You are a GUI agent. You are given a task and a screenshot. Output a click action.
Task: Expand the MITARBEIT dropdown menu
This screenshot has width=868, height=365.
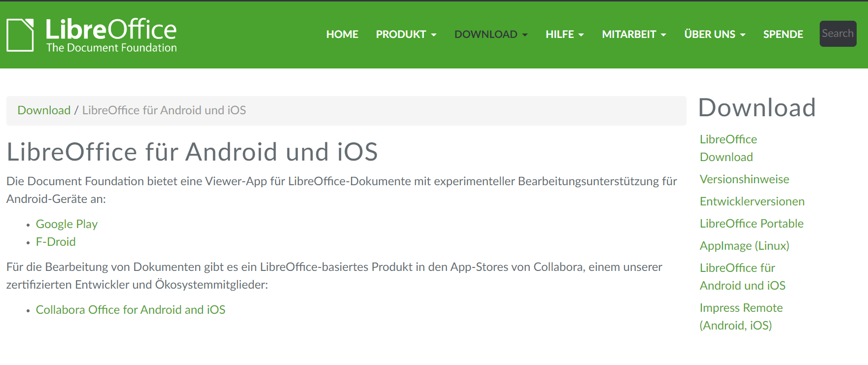click(x=634, y=34)
